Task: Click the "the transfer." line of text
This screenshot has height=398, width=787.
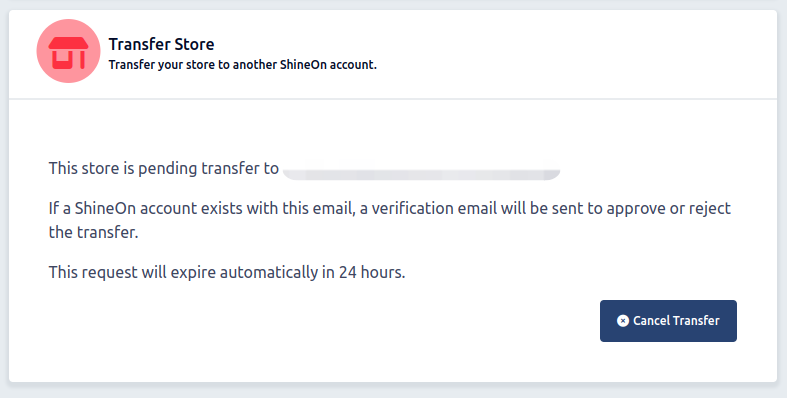Action: (93, 232)
